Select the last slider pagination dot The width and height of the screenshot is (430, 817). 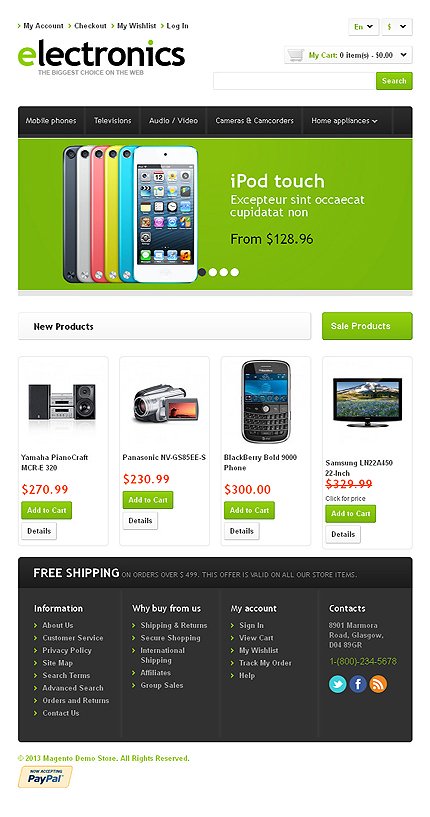tap(235, 272)
